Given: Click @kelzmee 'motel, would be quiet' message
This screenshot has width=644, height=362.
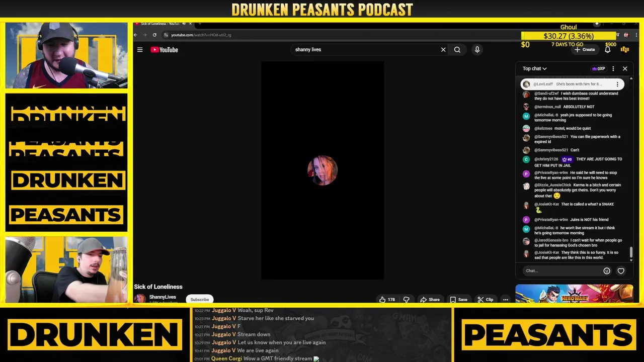Looking at the screenshot, I should coord(573,128).
